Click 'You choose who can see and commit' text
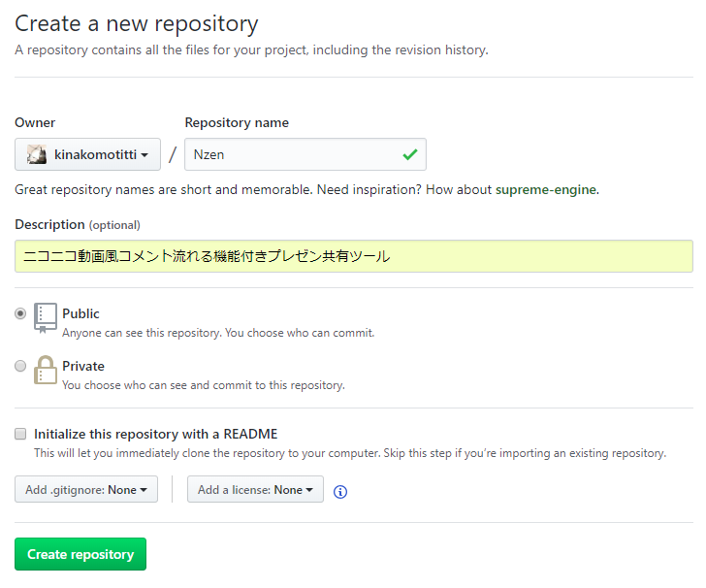The image size is (706, 588). [203, 385]
